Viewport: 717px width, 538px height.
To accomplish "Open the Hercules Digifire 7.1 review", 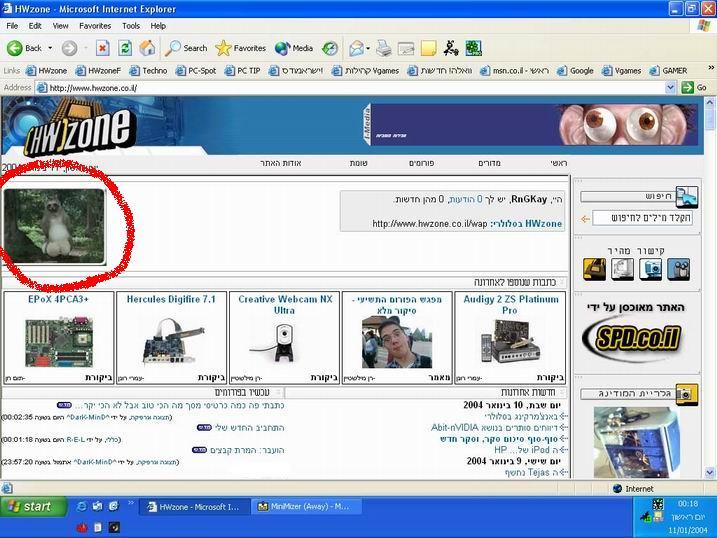I will [171, 338].
